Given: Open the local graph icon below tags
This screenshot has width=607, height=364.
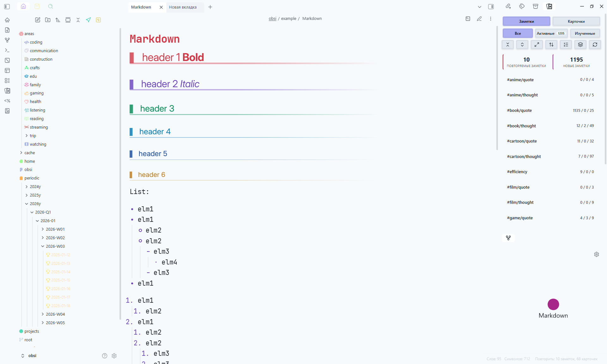Looking at the screenshot, I should 508,238.
